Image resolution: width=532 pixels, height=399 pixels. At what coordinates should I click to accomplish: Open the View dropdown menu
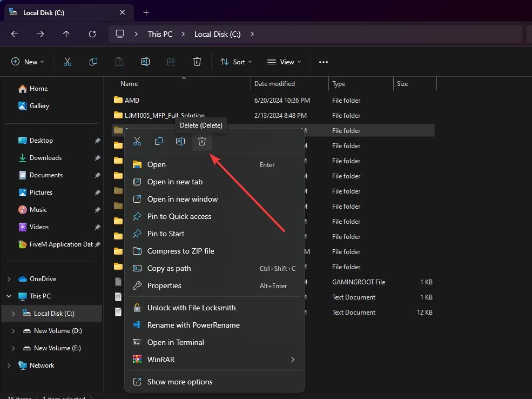tap(284, 62)
